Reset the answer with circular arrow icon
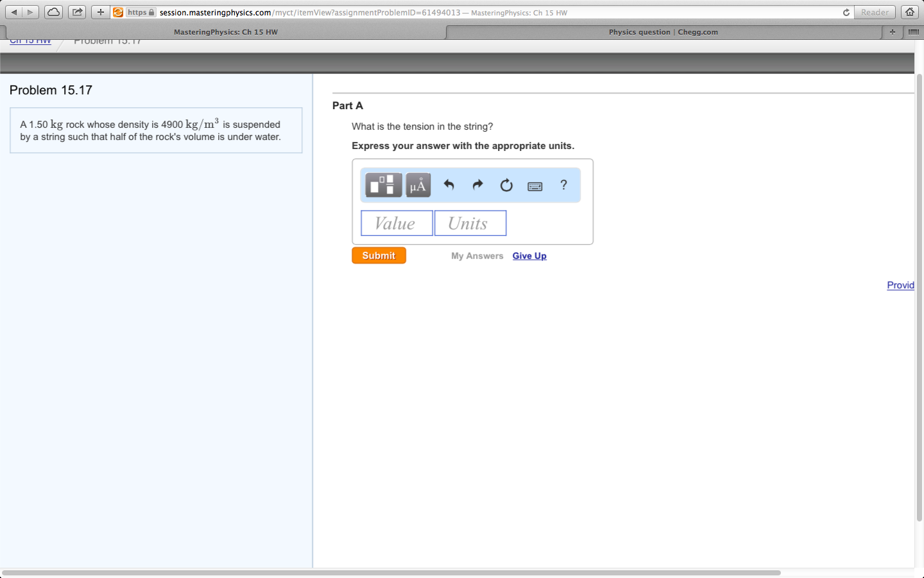 [506, 185]
